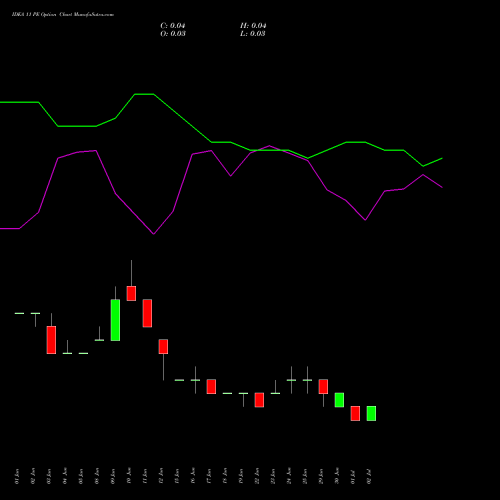This screenshot has width=500, height=500.
Task: Click the 02 Jul date label on the axis
Action: (369, 477)
